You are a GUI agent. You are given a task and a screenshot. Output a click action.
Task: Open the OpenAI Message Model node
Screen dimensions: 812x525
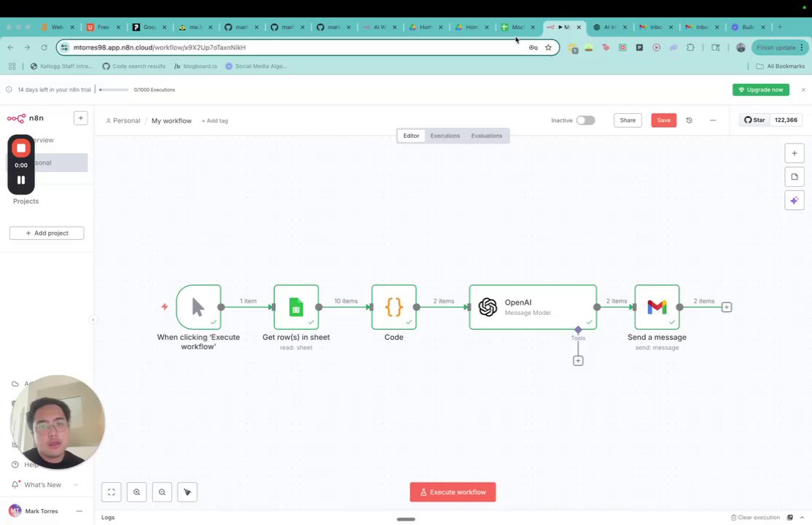pos(533,307)
